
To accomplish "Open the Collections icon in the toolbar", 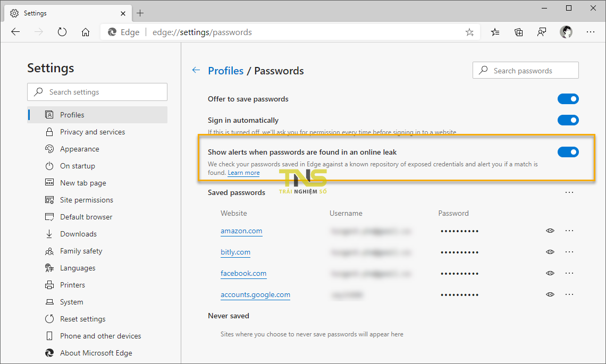I will click(518, 32).
